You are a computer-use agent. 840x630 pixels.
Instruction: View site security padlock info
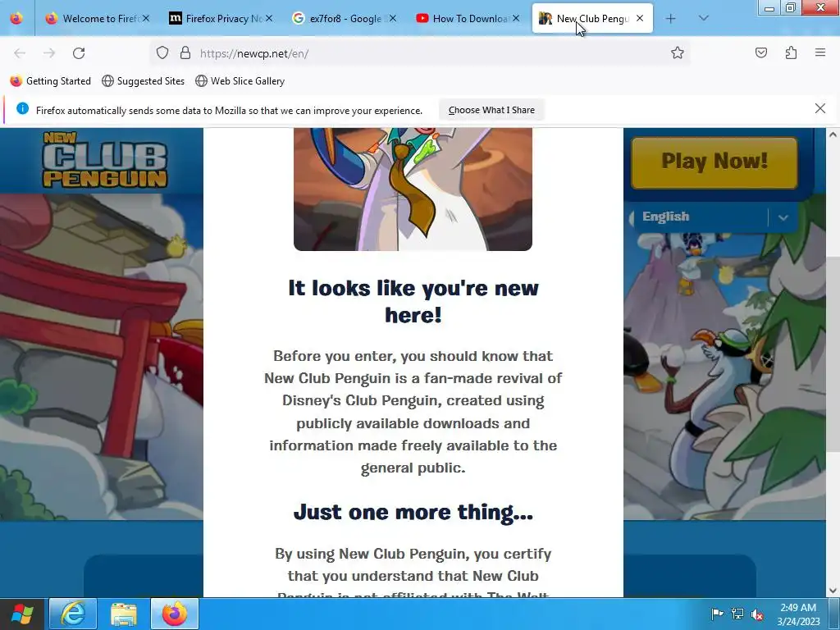click(x=185, y=52)
